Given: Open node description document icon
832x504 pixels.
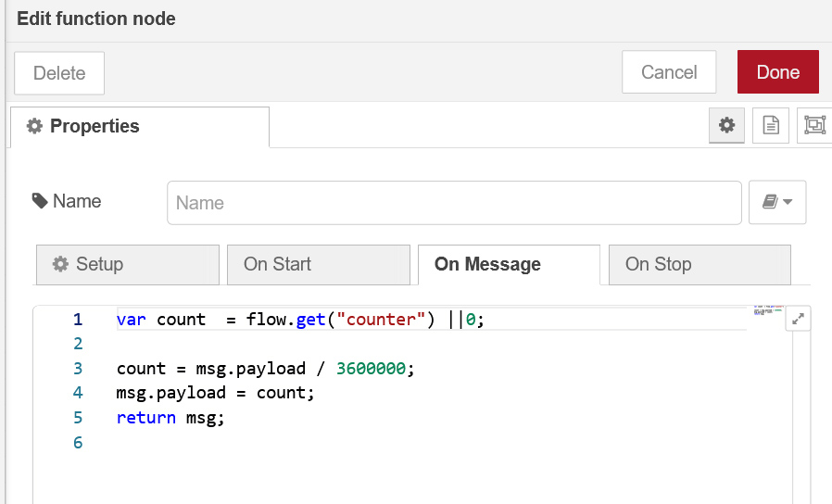Looking at the screenshot, I should [771, 126].
